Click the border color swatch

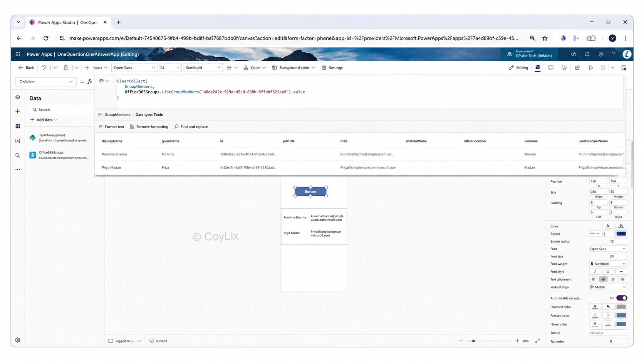[621, 234]
